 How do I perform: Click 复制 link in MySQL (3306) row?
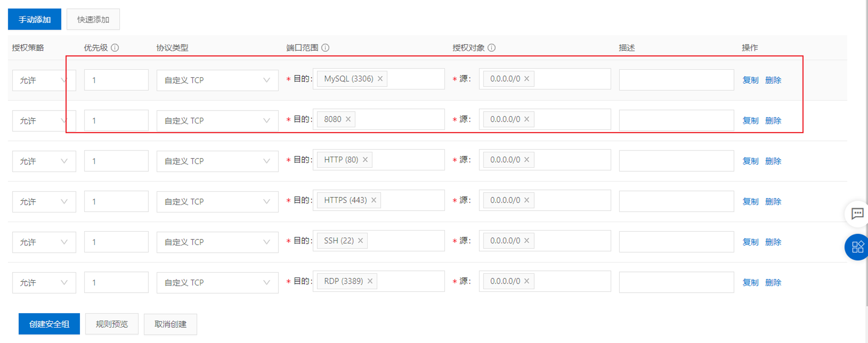[750, 80]
